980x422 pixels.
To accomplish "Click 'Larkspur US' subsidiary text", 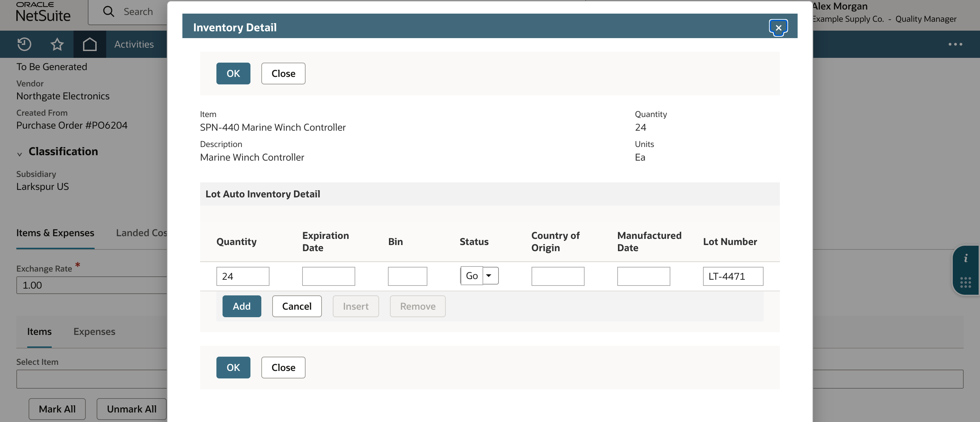I will click(x=43, y=186).
